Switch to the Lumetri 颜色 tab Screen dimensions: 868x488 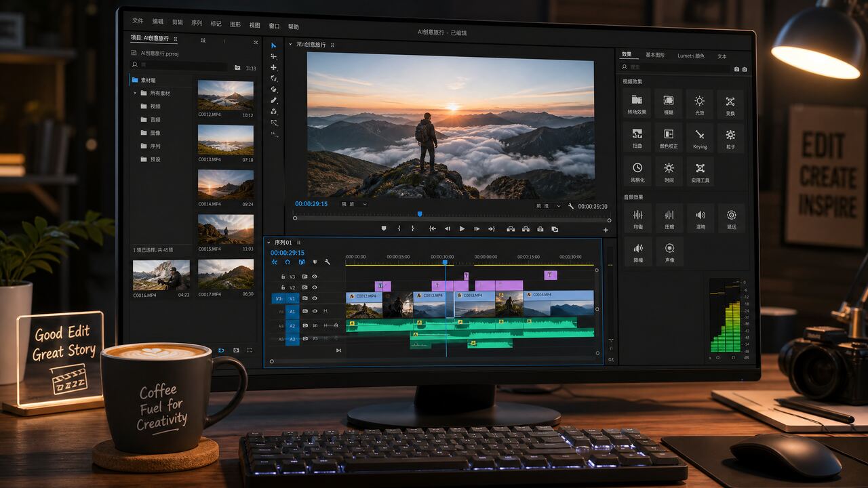click(690, 56)
